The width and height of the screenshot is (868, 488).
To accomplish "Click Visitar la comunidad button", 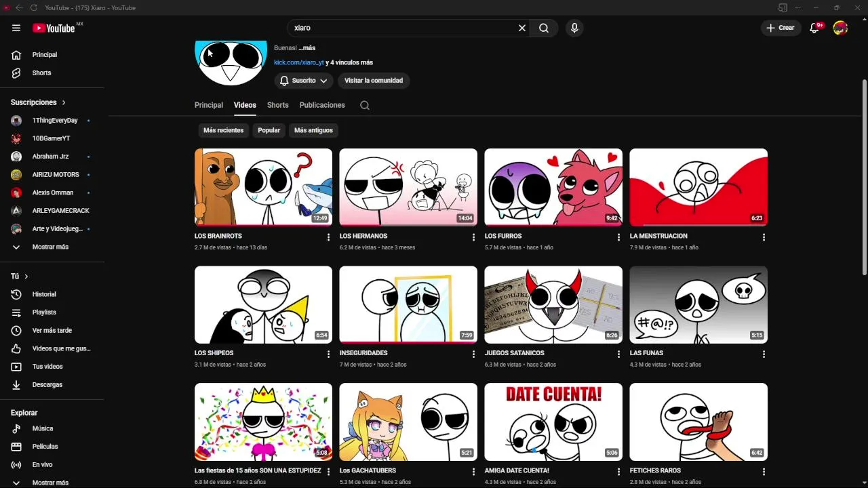I will coord(374,81).
